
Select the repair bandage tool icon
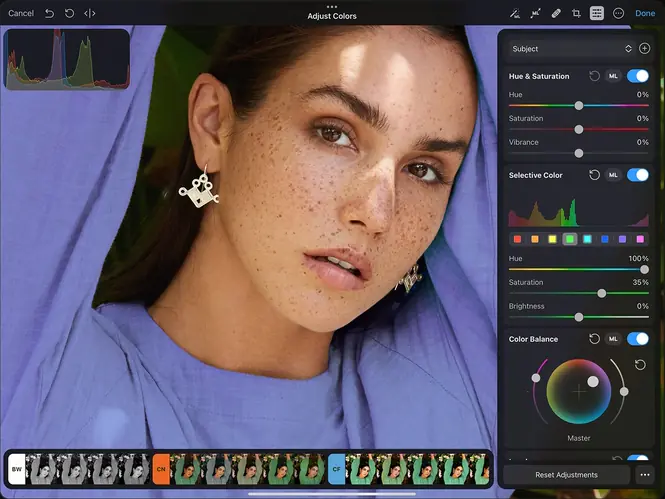coord(556,14)
